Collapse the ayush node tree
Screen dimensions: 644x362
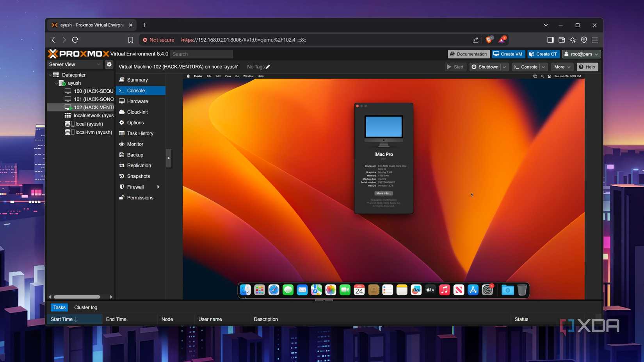(x=56, y=83)
